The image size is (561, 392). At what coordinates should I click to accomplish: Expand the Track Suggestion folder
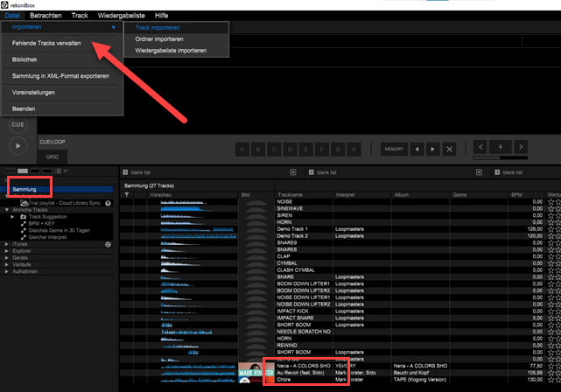click(x=12, y=217)
